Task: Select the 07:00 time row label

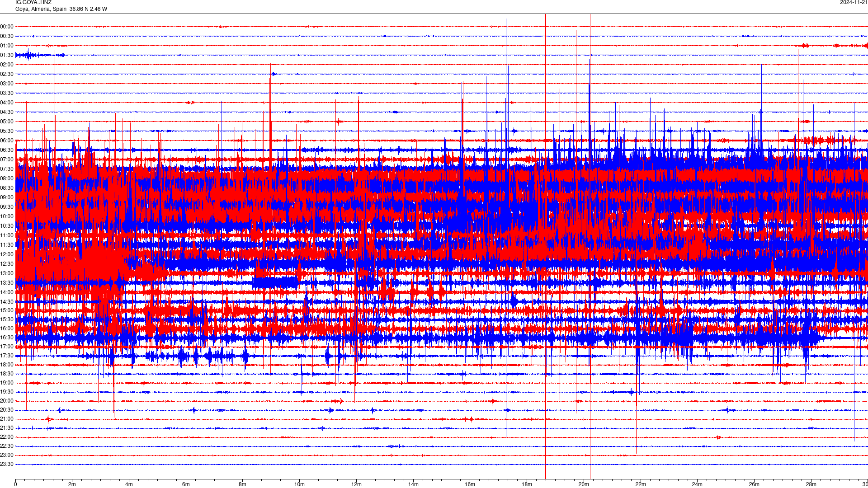Action: pos(7,160)
